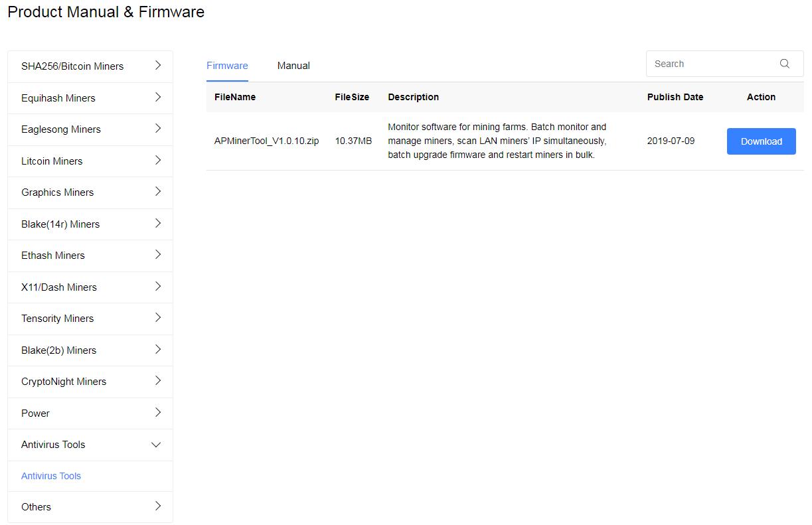
Task: Click the search magnifier icon
Action: pyautogui.click(x=784, y=64)
